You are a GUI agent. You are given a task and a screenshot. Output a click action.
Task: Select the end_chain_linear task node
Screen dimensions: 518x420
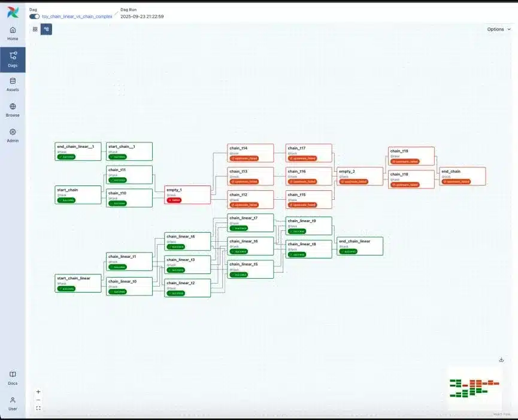click(x=360, y=246)
